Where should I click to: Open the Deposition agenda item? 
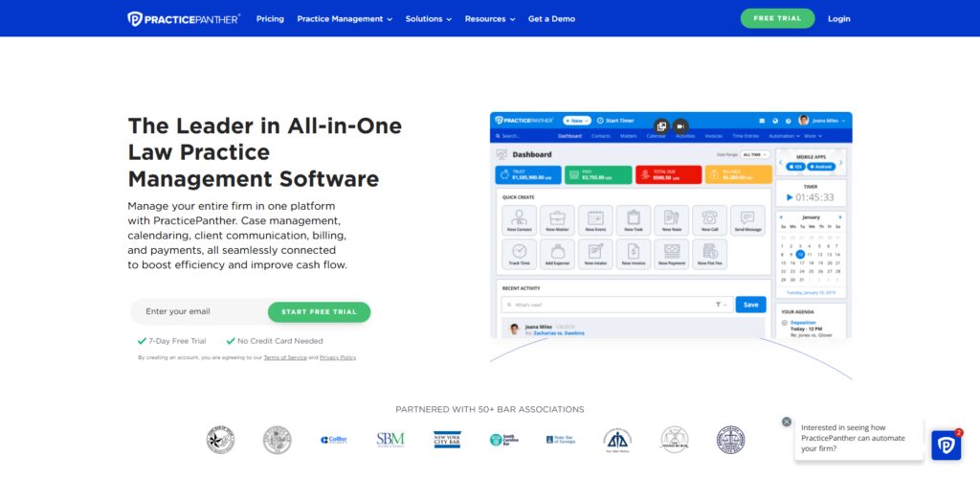(803, 323)
